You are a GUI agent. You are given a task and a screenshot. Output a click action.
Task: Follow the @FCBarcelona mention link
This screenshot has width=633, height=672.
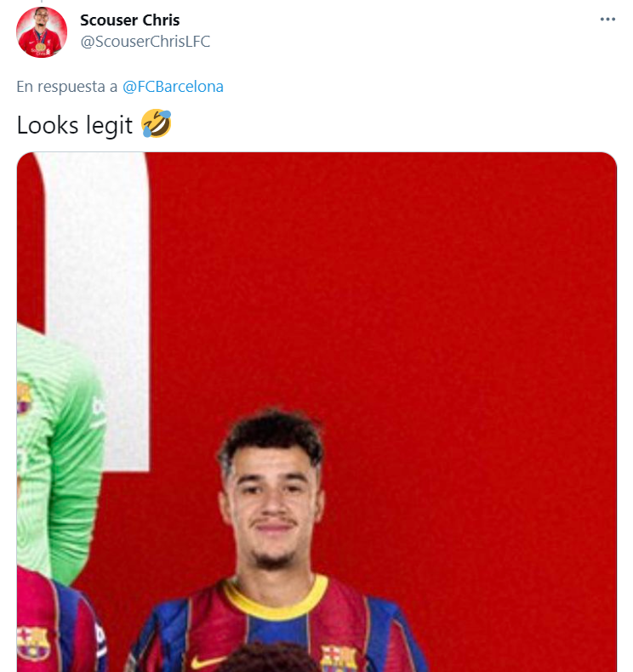173,86
